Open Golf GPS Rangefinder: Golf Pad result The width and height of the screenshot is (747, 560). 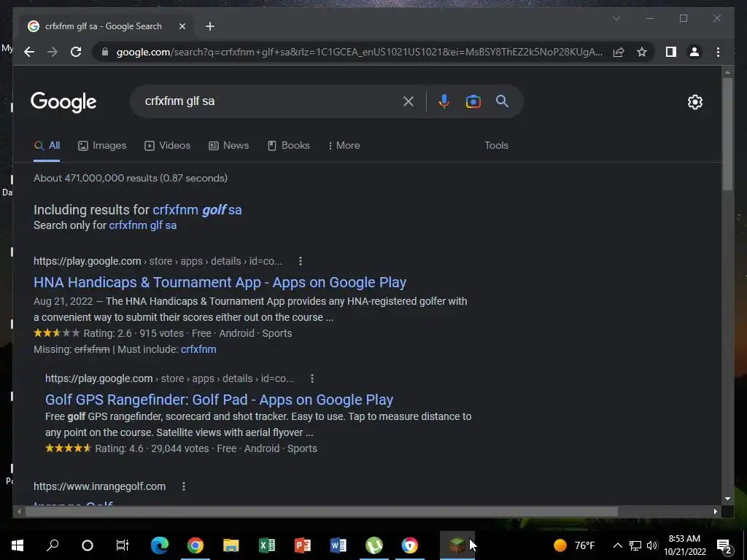point(219,400)
